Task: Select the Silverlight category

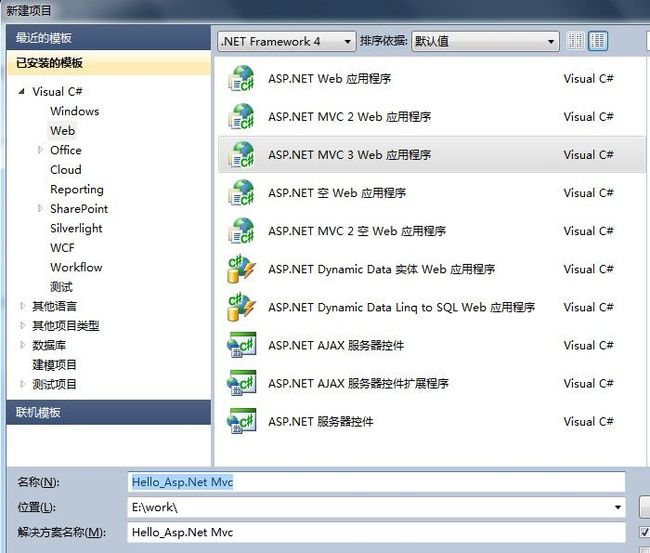Action: [x=76, y=228]
